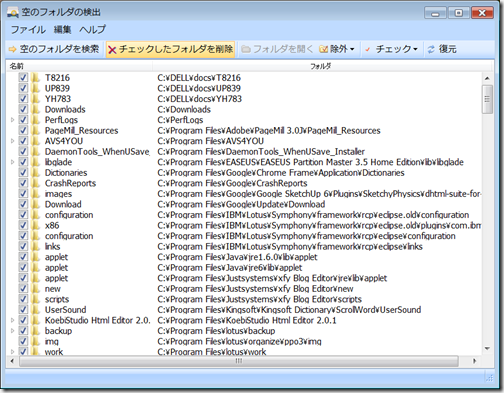Open the 編集 menu
This screenshot has height=393, width=504.
63,30
